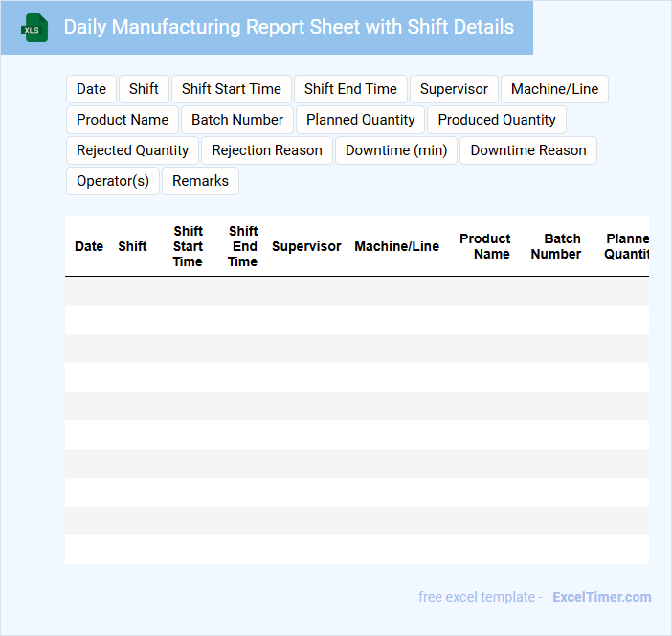Click the Produced Quantity tag
The height and width of the screenshot is (636, 672).
[x=497, y=120]
